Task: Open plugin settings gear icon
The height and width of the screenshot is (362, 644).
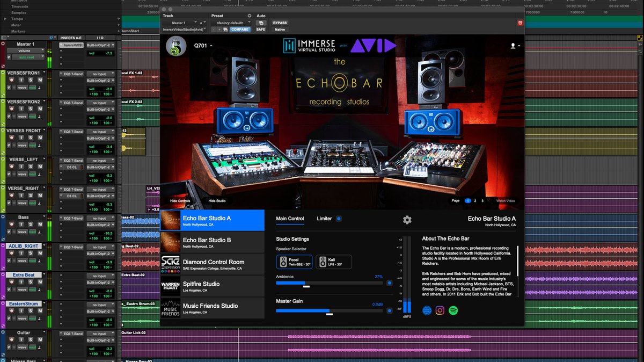Action: (407, 219)
